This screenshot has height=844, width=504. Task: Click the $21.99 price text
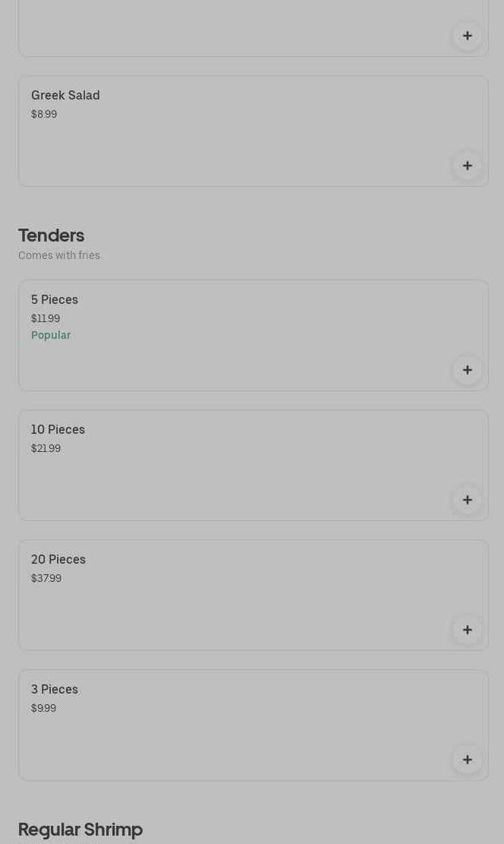pos(46,448)
